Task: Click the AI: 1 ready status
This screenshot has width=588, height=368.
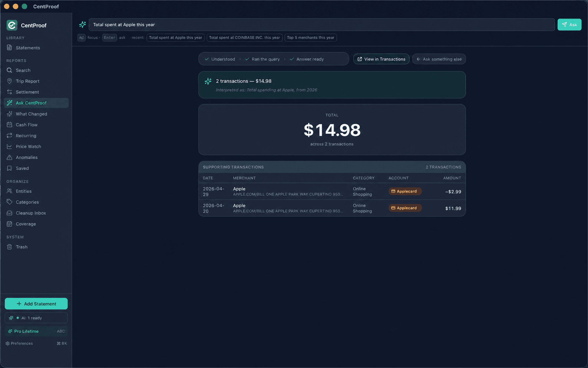Action: click(x=36, y=318)
